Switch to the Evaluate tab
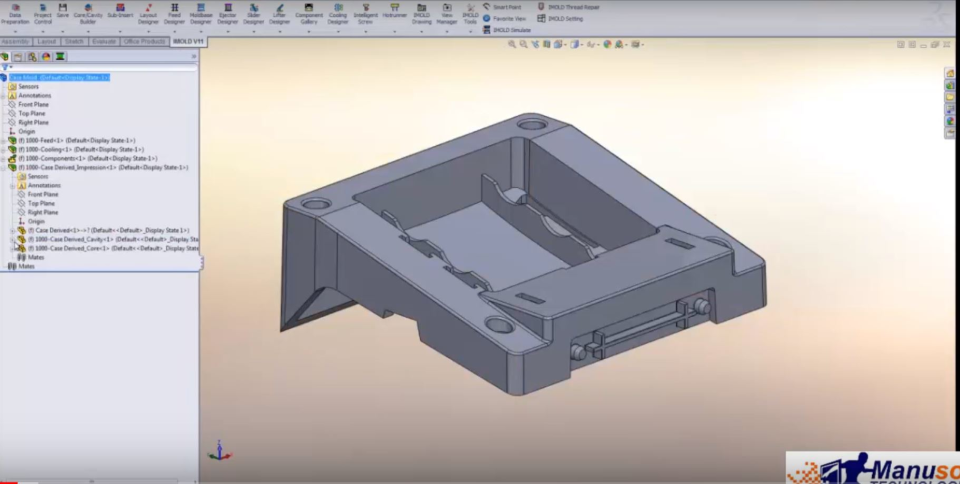 (104, 42)
